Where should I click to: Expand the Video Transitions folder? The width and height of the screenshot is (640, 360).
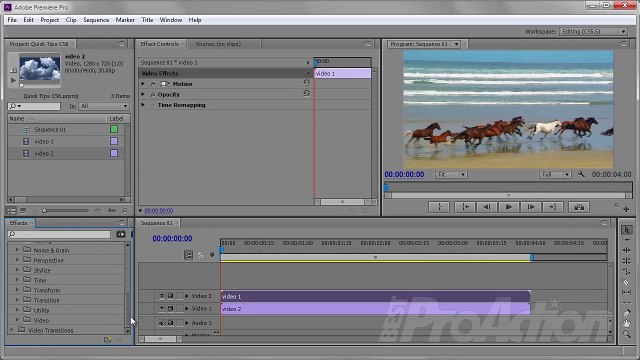12,330
